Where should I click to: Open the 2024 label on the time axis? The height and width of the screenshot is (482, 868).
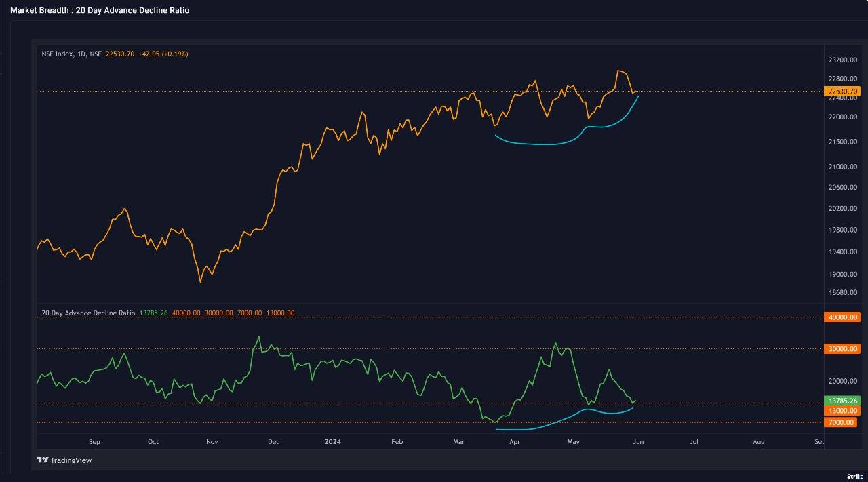[332, 441]
